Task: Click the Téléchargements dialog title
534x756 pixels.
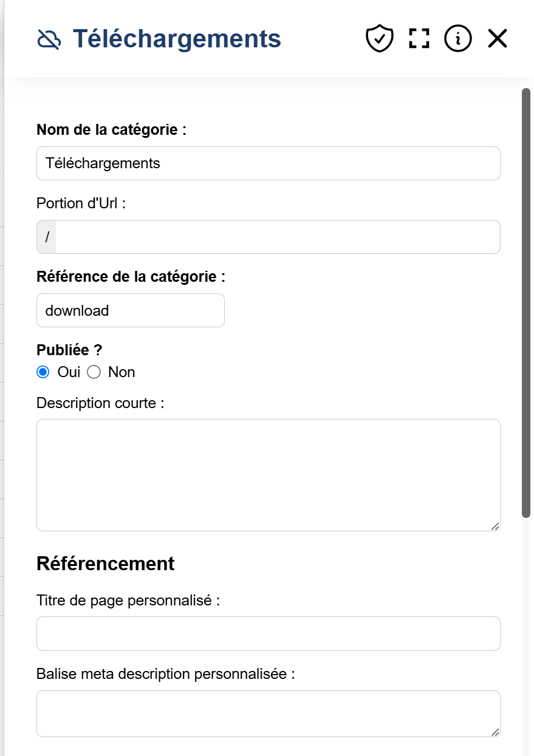Action: click(176, 38)
